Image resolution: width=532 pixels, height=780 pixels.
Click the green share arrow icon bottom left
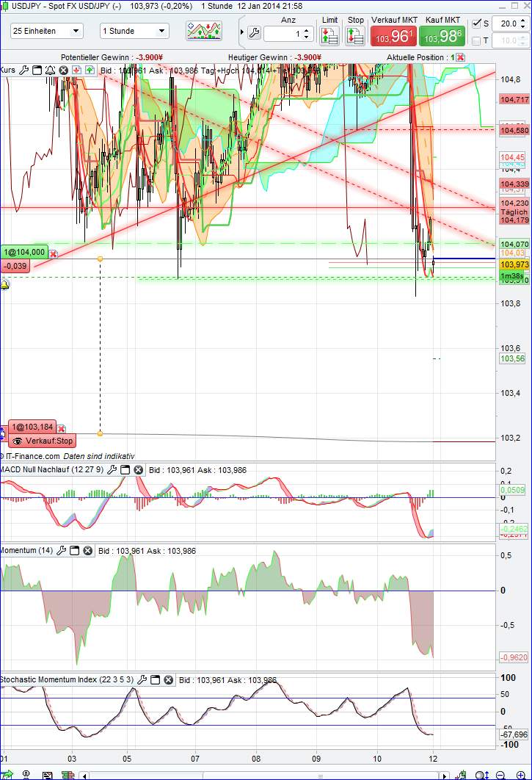tap(7, 775)
